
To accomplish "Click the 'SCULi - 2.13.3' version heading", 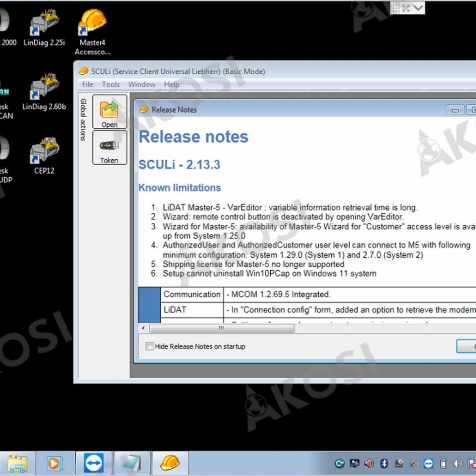I will (179, 164).
